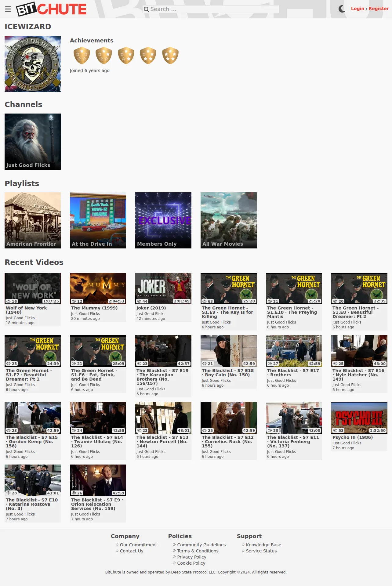
Task: Open Blacklist S7 E13 Newton Purcell title
Action: pyautogui.click(x=162, y=442)
